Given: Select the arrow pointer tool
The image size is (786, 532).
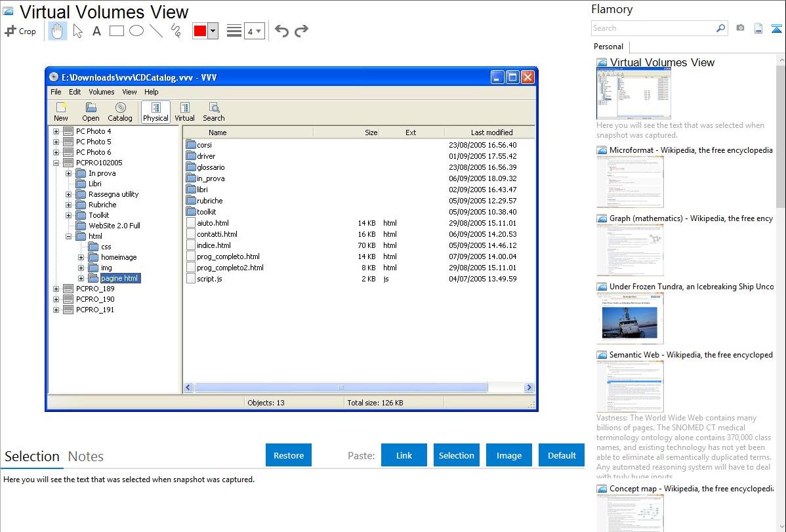Looking at the screenshot, I should [x=77, y=31].
